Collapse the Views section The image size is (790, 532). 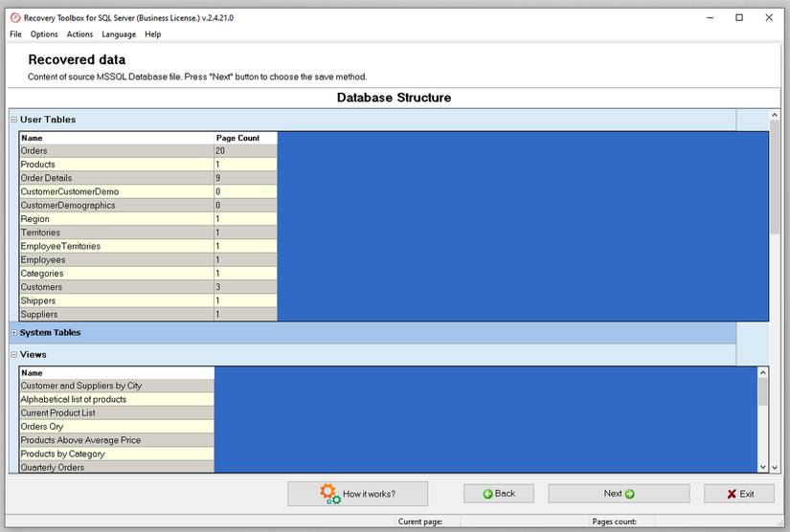[x=14, y=355]
